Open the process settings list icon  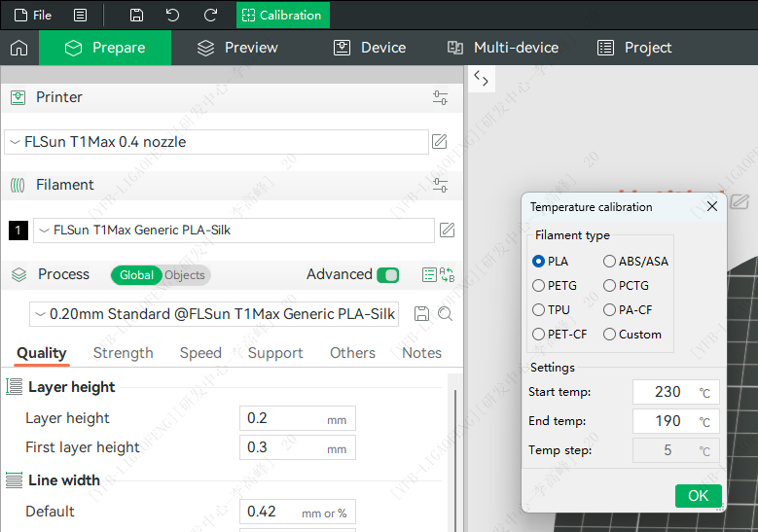429,275
